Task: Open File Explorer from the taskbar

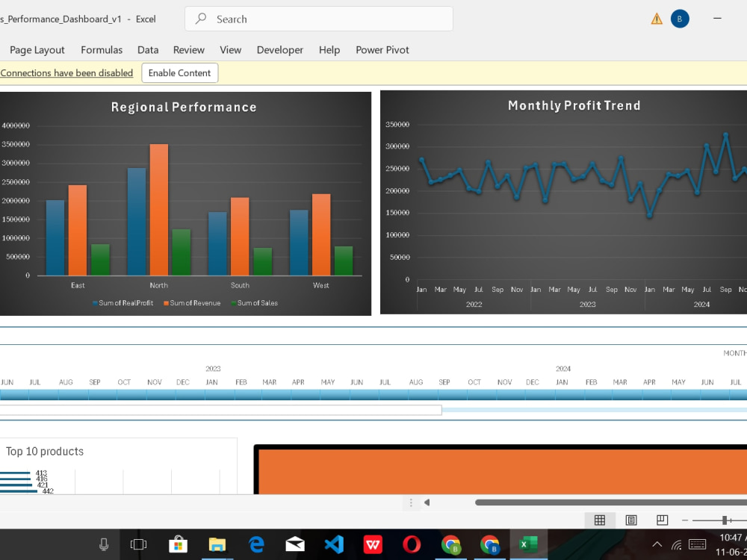Action: click(217, 544)
